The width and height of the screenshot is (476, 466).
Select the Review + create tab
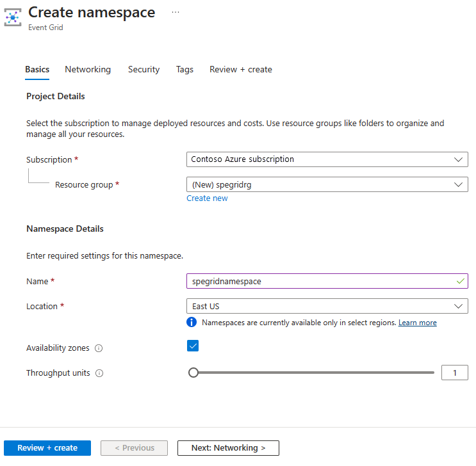click(241, 70)
